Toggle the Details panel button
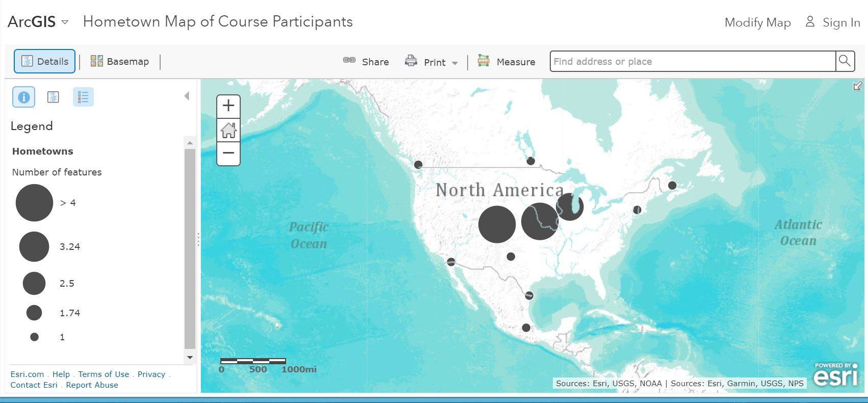868x403 pixels. 45,61
